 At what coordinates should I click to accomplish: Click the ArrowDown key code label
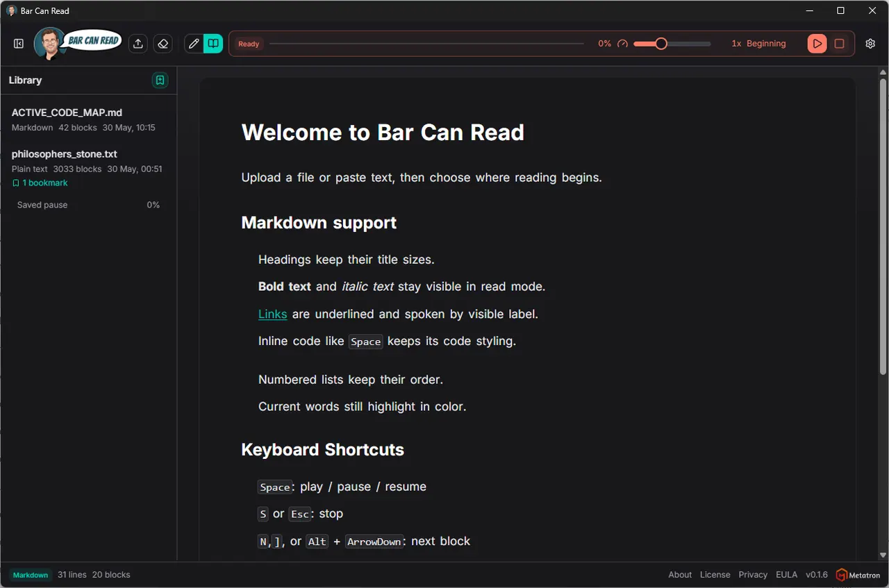374,541
